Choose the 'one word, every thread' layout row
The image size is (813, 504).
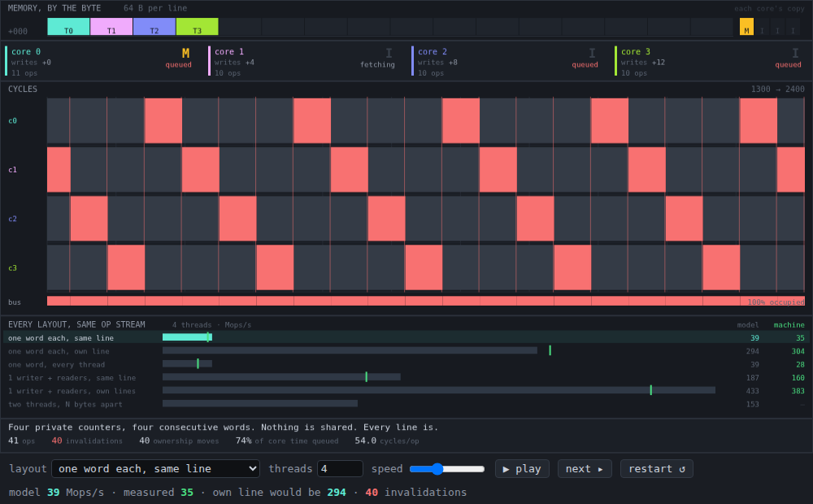pos(406,364)
